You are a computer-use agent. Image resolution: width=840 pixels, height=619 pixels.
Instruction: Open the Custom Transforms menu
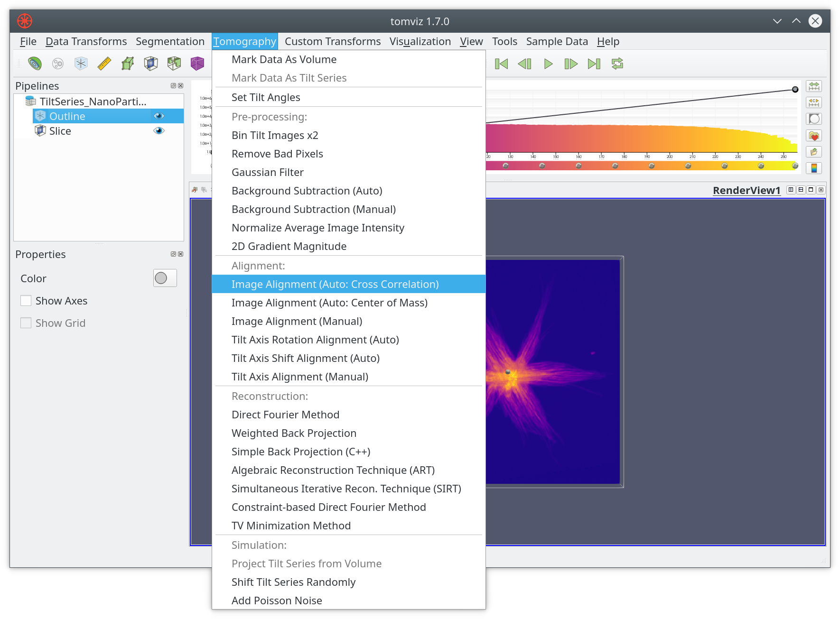point(333,41)
